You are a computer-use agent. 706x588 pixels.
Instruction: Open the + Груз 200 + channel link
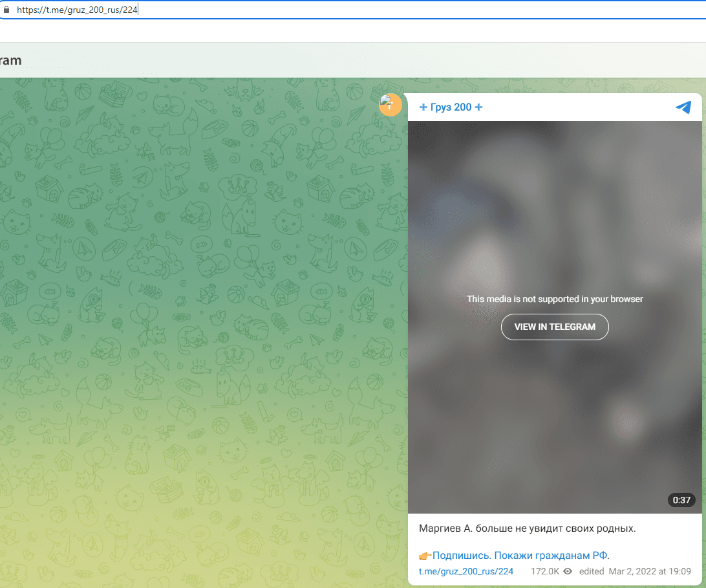pyautogui.click(x=451, y=107)
